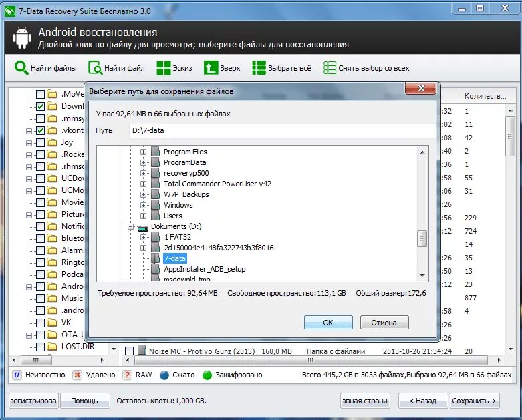Expand the OTA-U folder in left tree

29,335
